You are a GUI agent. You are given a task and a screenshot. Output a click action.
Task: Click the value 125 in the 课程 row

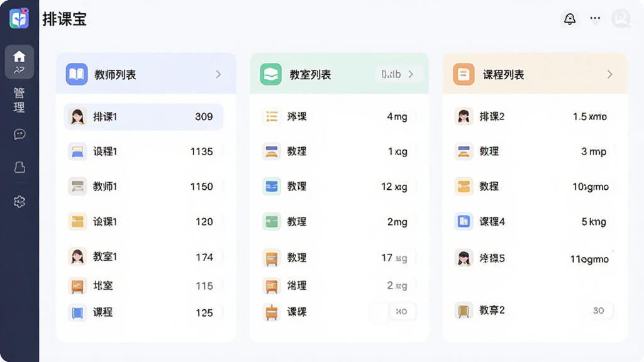pos(204,313)
